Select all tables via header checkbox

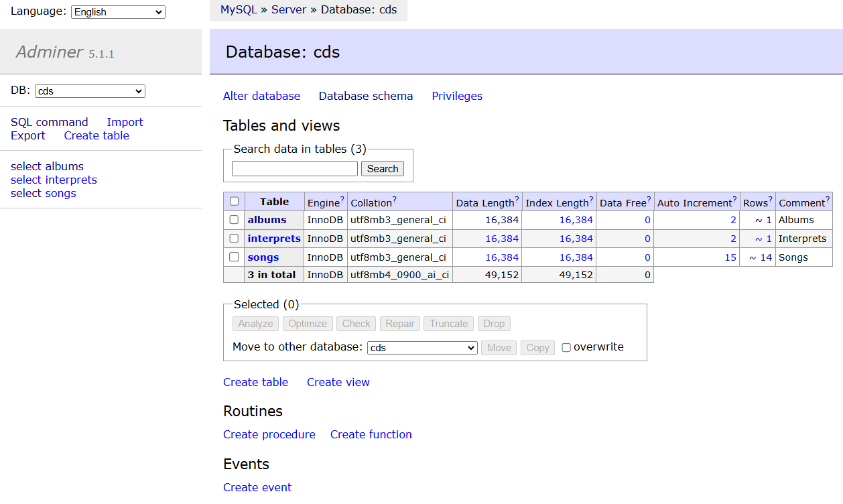[234, 201]
